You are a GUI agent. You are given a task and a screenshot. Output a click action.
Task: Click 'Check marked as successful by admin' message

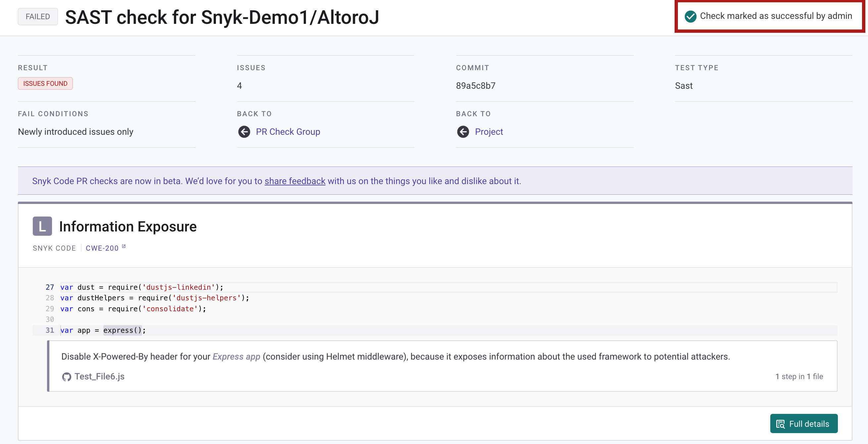point(776,16)
